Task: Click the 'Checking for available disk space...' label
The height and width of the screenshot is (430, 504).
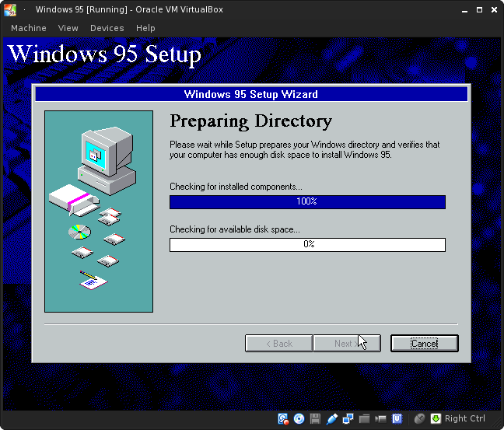Action: pos(235,229)
